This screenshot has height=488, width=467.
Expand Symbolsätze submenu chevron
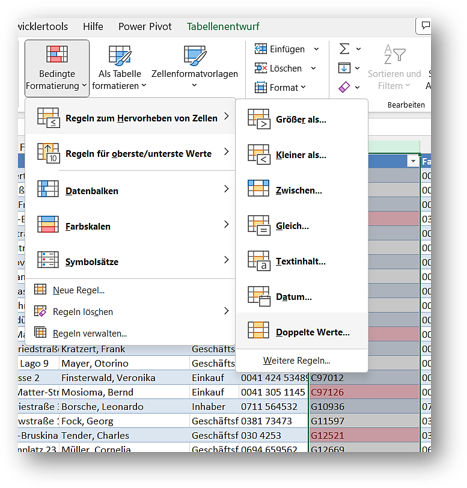coord(226,260)
